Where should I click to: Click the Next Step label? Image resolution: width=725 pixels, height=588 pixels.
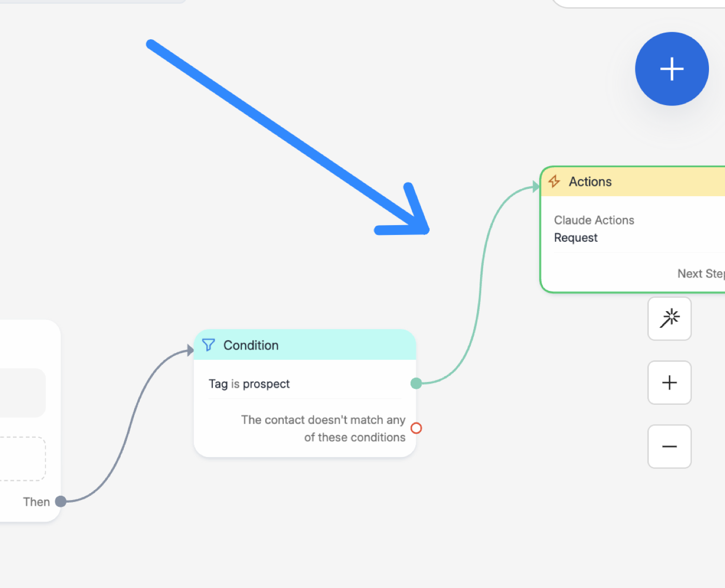click(x=701, y=273)
